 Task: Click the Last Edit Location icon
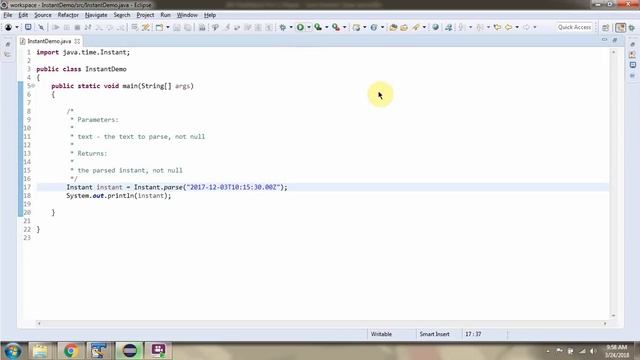[497, 27]
